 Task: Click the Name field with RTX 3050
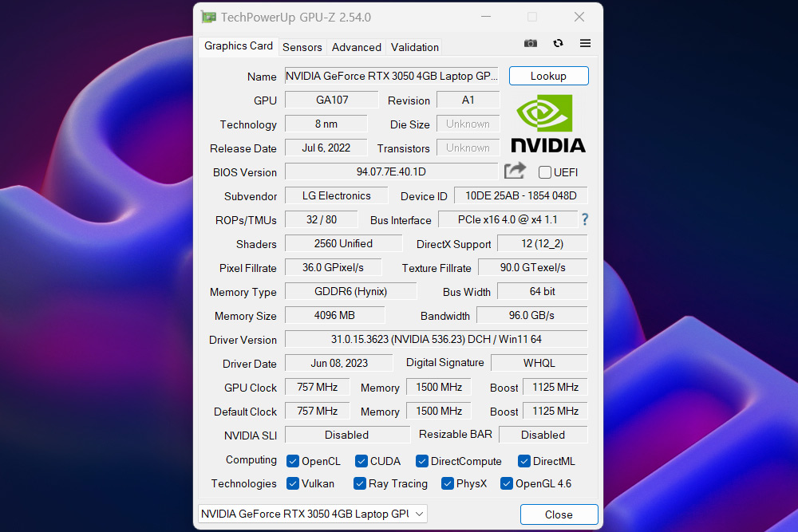(391, 76)
